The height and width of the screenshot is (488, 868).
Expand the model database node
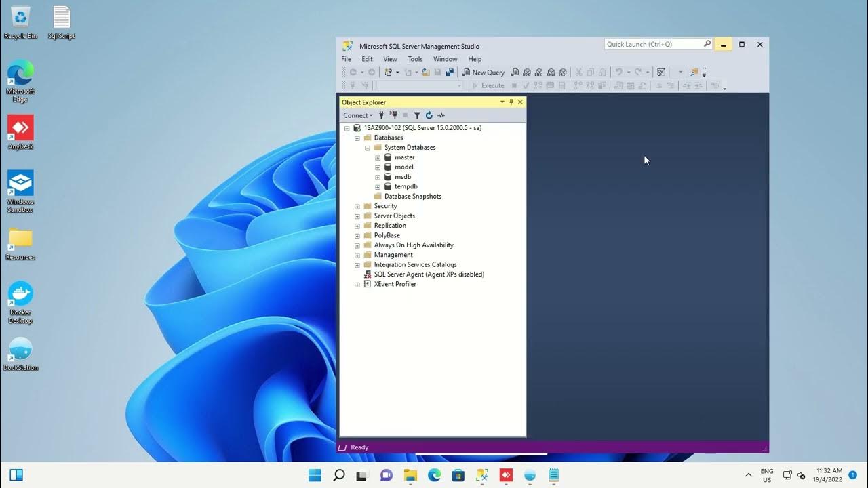378,167
